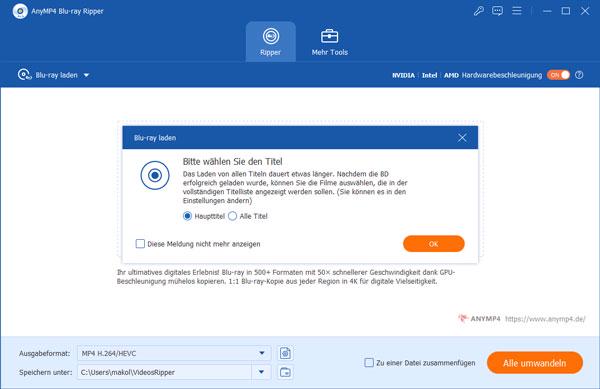The image size is (600, 389).
Task: Click the Blu-ray laden dialog title
Action: pyautogui.click(x=155, y=138)
